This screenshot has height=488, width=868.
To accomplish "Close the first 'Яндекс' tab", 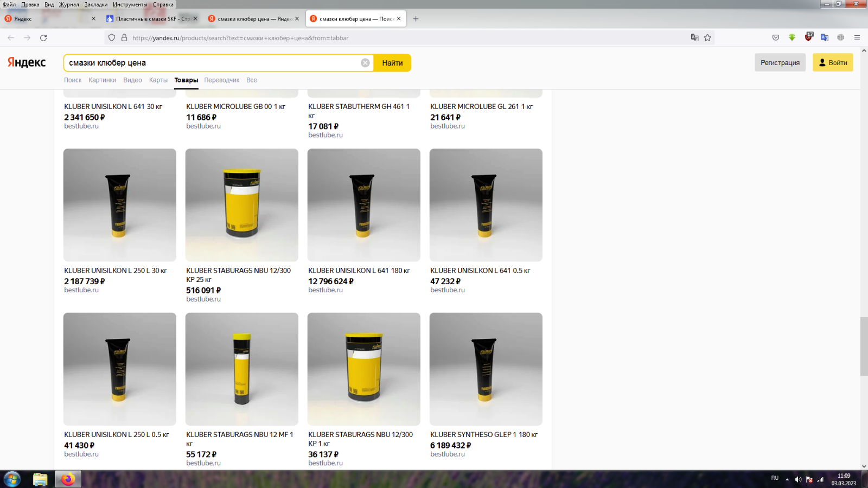I will point(93,18).
